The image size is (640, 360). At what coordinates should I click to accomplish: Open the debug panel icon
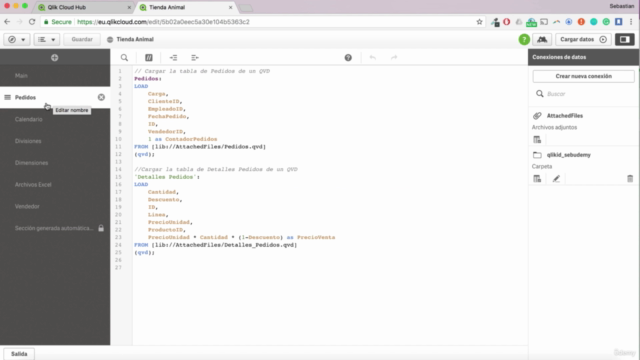click(542, 40)
